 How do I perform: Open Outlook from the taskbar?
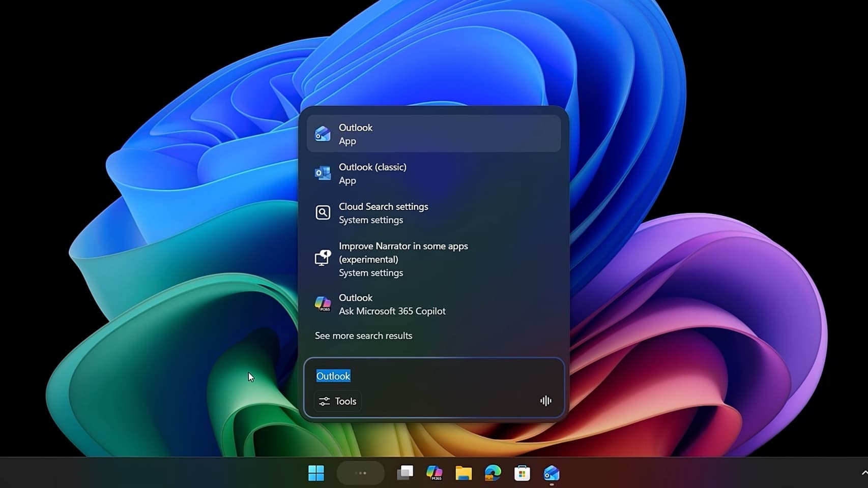click(551, 473)
